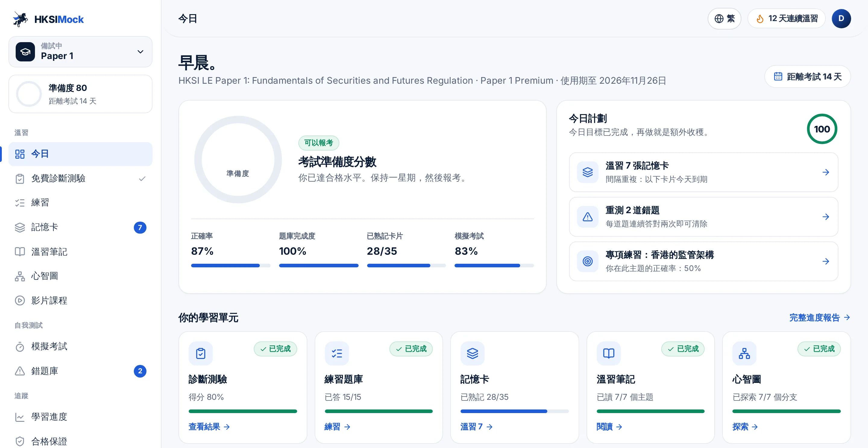Open 合格保證 in the sidebar
The height and width of the screenshot is (448, 868).
(x=80, y=441)
